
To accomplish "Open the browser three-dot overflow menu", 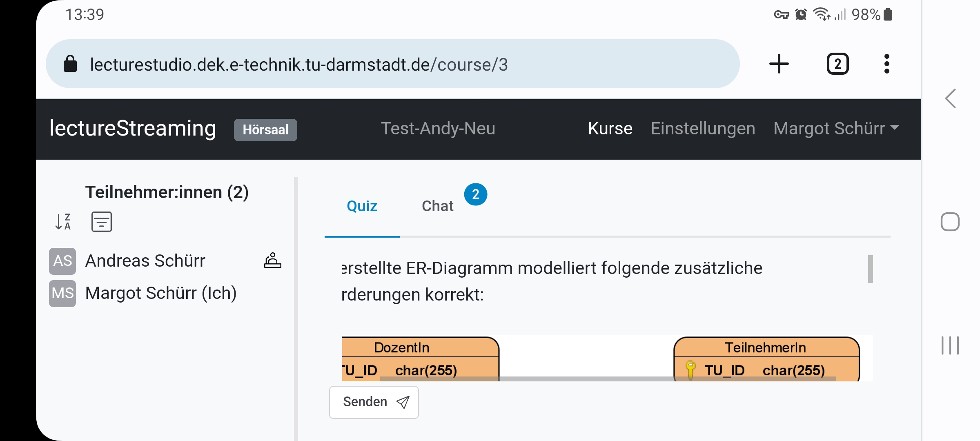I will 886,64.
